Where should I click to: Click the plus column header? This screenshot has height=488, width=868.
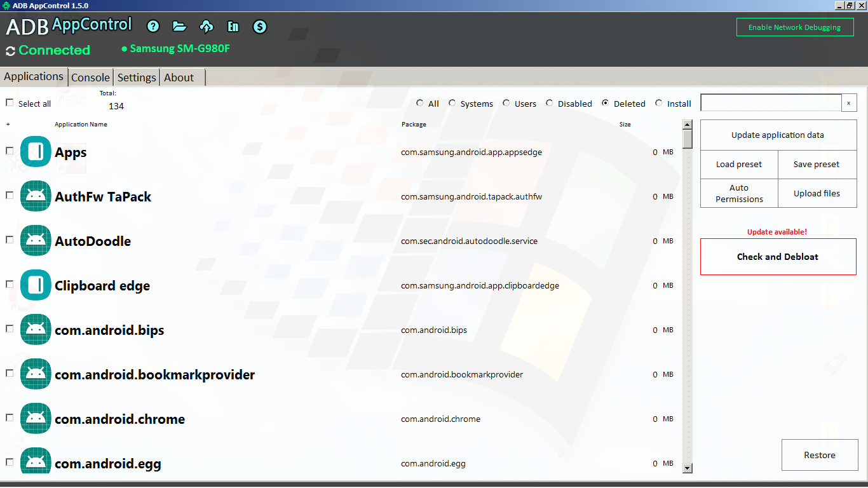click(8, 125)
